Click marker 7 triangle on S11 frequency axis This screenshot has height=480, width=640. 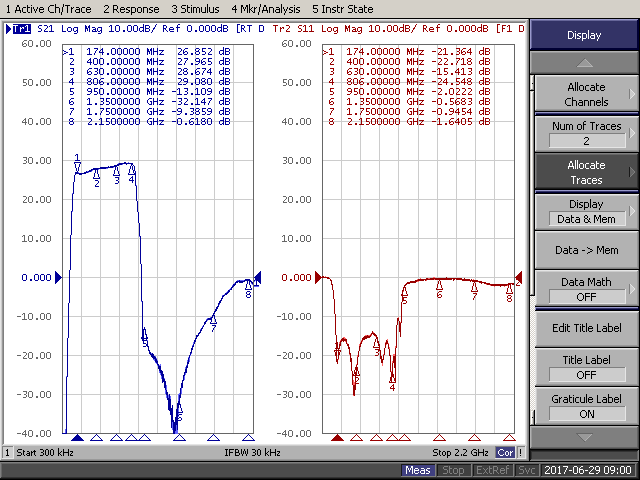[x=474, y=438]
